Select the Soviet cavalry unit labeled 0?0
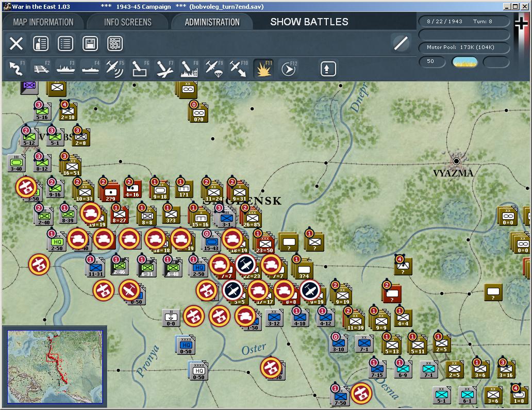The width and height of the screenshot is (532, 410). (198, 113)
